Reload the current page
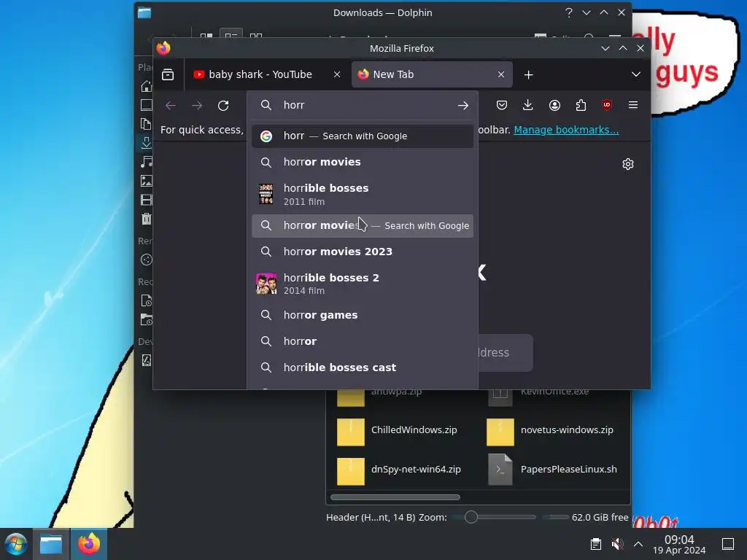This screenshot has height=560, width=747. point(223,105)
